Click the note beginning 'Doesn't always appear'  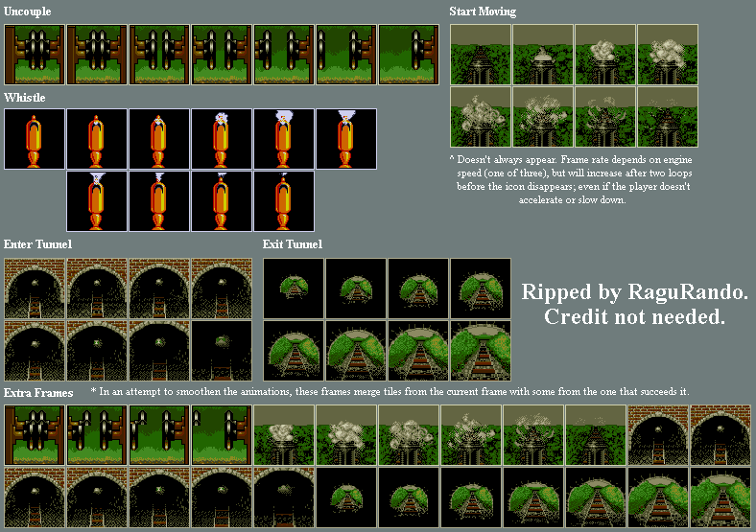coord(572,179)
